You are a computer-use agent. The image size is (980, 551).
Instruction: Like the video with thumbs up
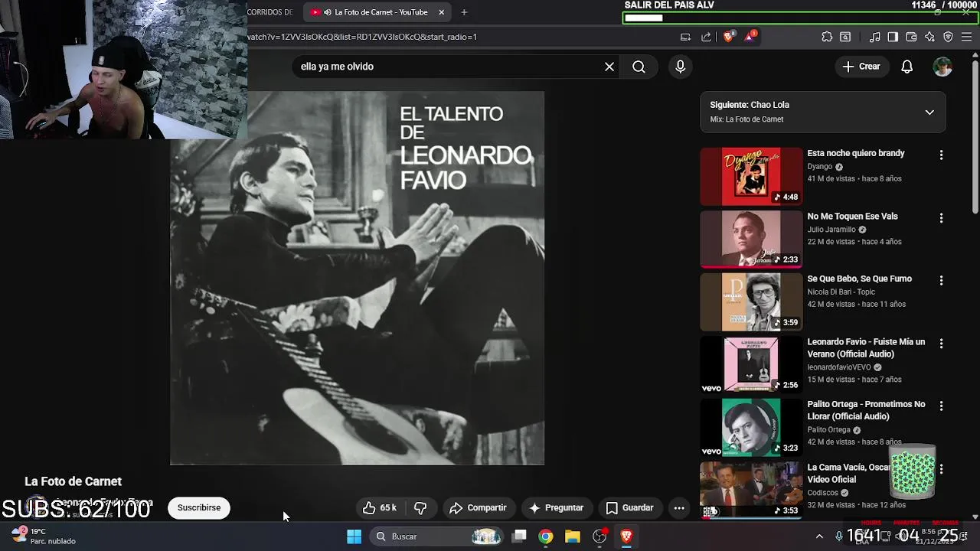[380, 508]
